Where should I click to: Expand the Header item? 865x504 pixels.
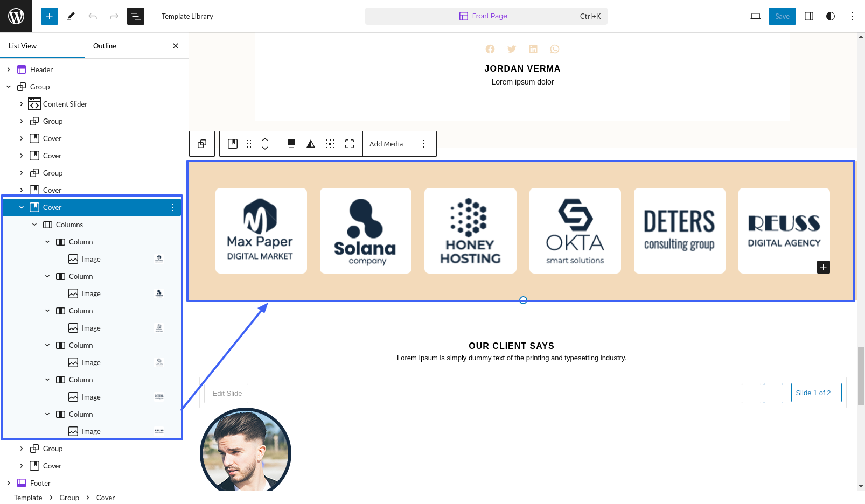(9, 69)
